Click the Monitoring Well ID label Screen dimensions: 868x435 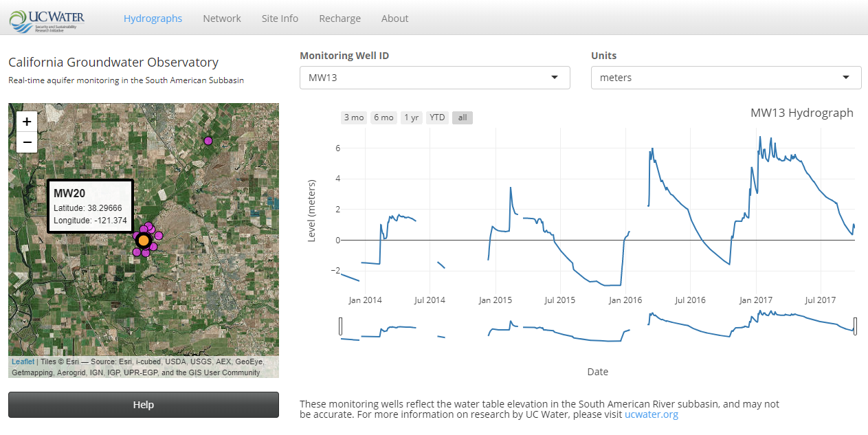(x=344, y=56)
